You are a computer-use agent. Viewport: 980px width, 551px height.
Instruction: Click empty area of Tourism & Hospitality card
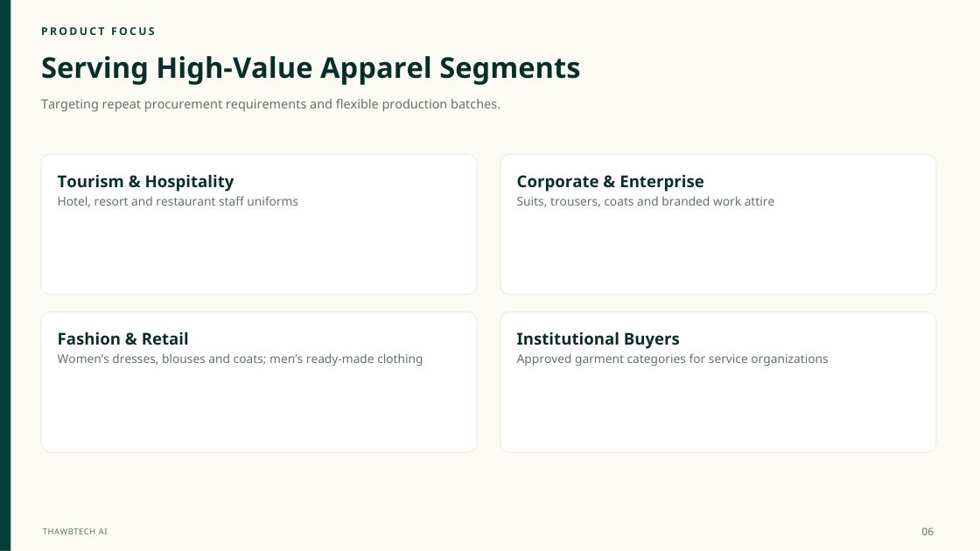(x=259, y=253)
